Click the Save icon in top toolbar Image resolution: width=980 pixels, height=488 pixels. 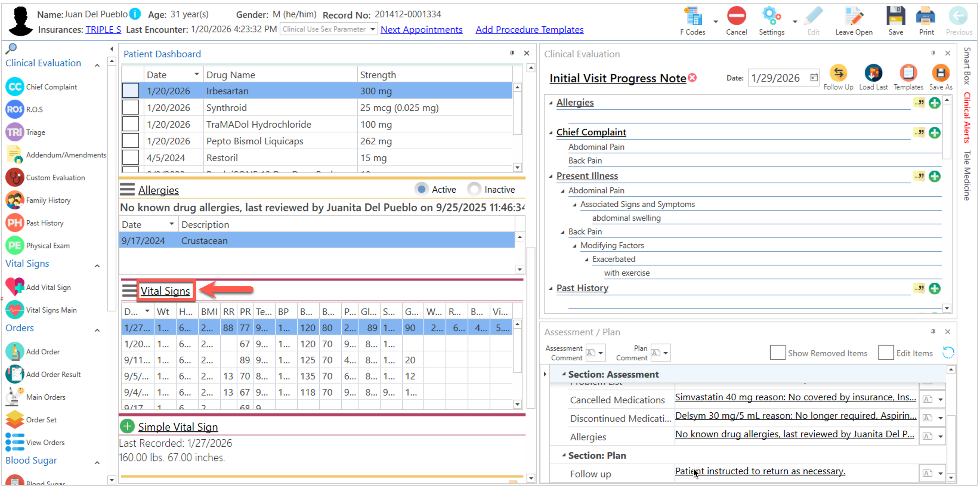click(895, 17)
